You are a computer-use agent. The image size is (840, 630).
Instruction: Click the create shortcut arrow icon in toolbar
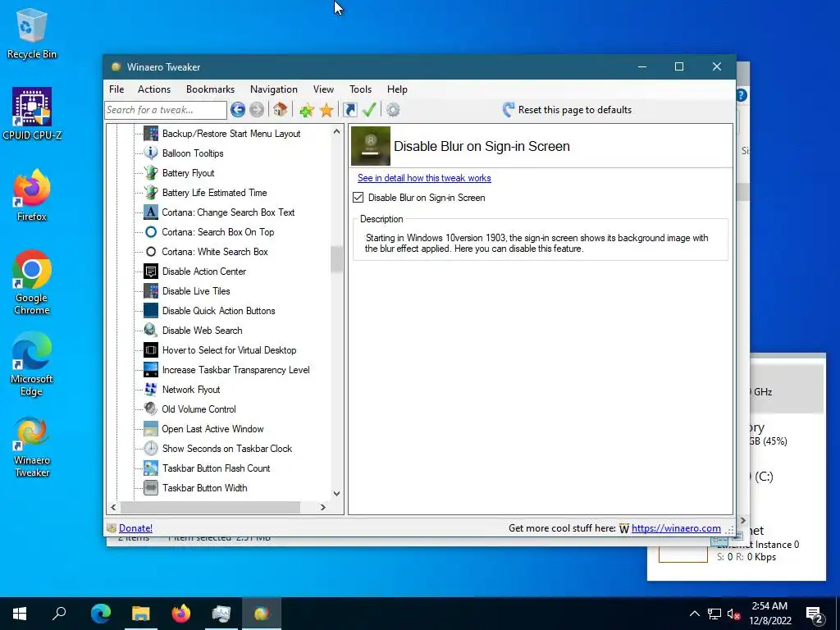pyautogui.click(x=349, y=110)
